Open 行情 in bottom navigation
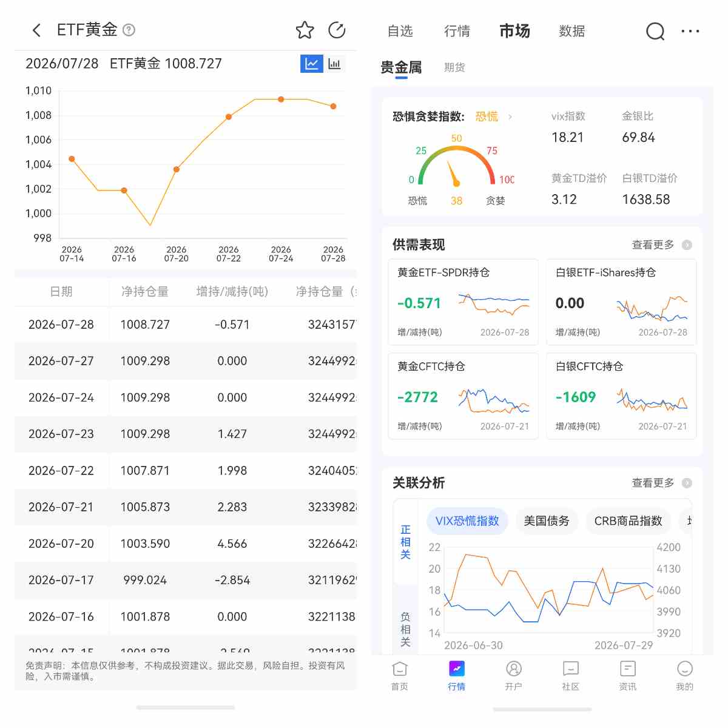The image size is (728, 728). click(x=456, y=676)
